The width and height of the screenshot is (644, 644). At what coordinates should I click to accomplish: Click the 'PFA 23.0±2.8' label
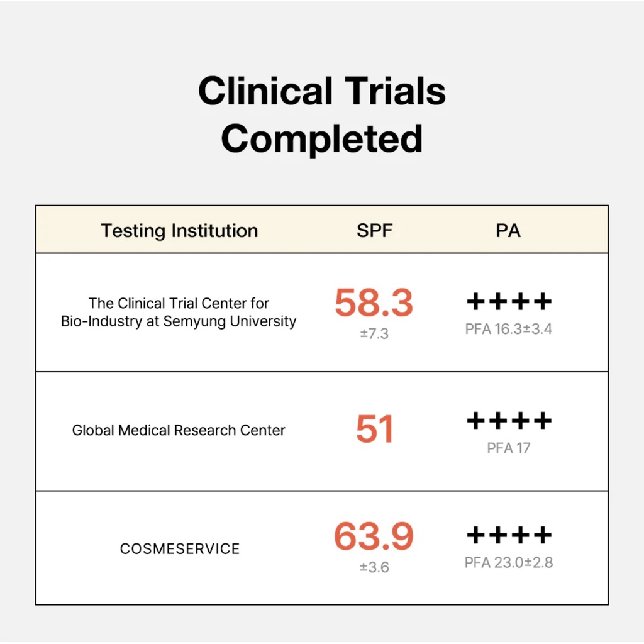(x=509, y=563)
